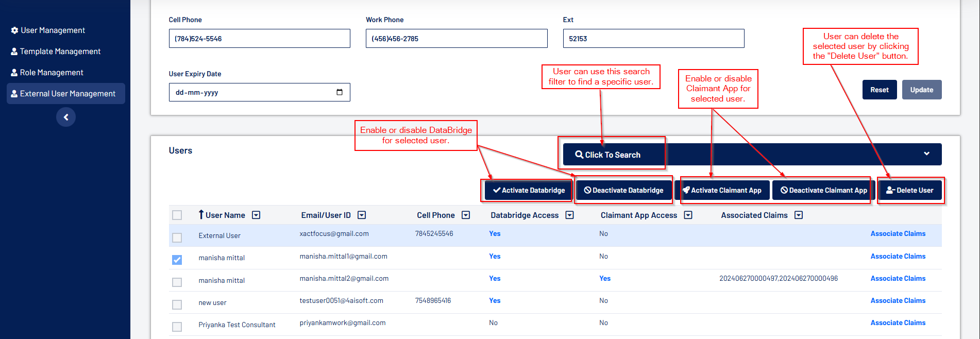The image size is (980, 339).
Task: Open the Email/User ID column filter icon
Action: click(x=362, y=215)
